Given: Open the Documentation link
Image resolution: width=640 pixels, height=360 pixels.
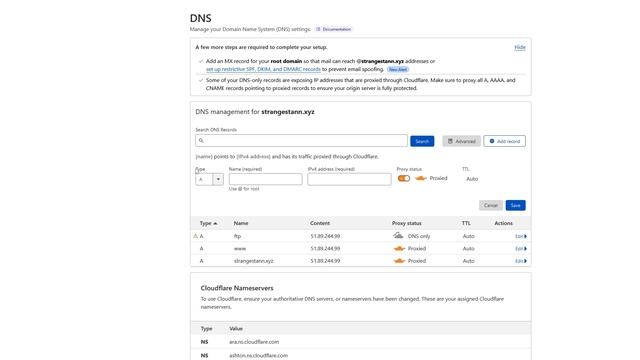Looking at the screenshot, I should 333,29.
